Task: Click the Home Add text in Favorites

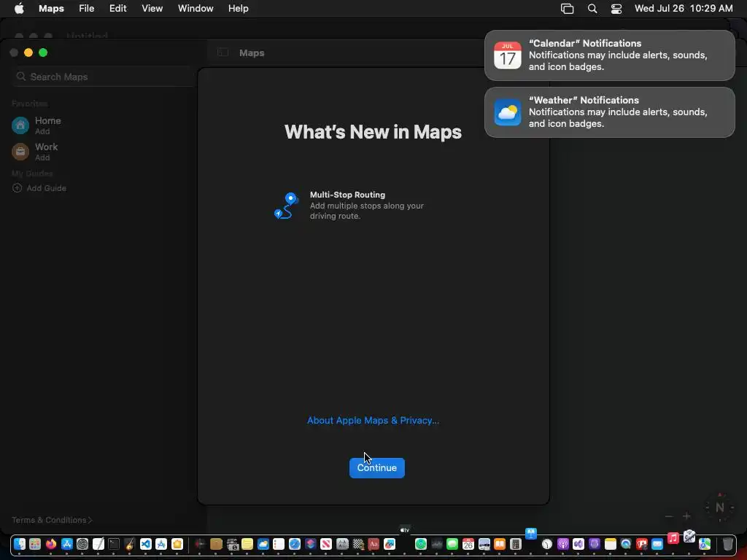Action: coord(42,131)
